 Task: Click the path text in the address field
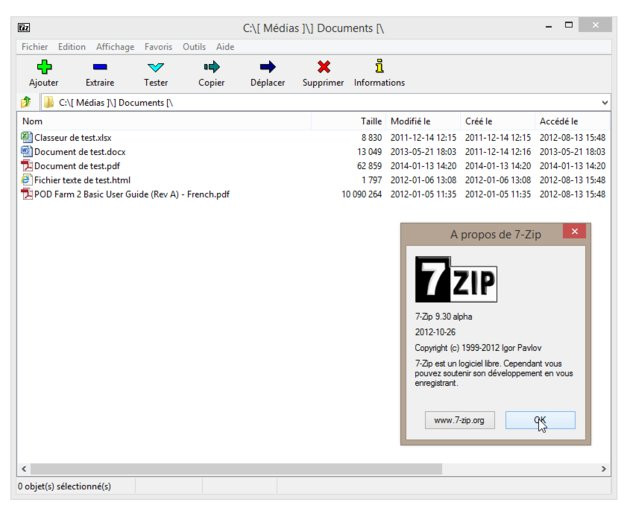coord(116,102)
